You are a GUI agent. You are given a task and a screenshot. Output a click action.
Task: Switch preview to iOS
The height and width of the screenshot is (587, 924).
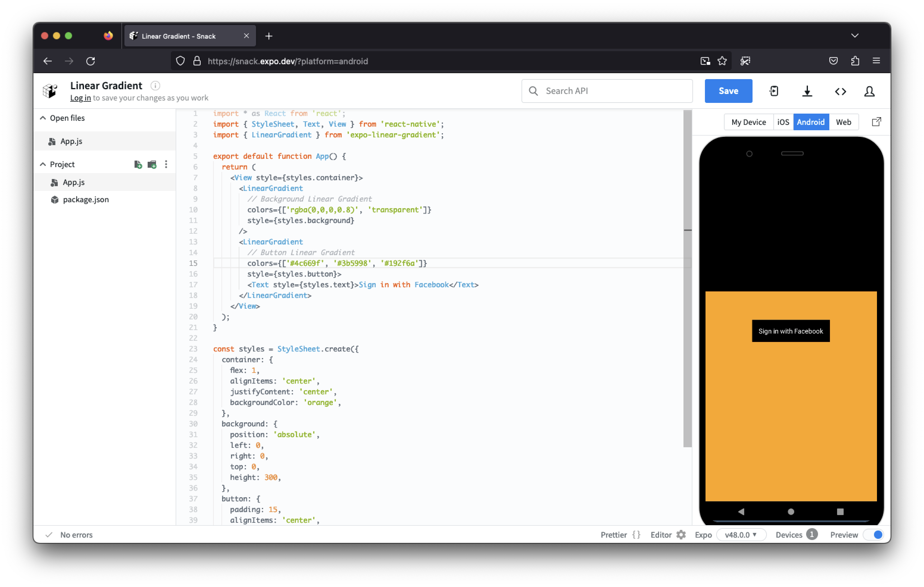(x=783, y=122)
